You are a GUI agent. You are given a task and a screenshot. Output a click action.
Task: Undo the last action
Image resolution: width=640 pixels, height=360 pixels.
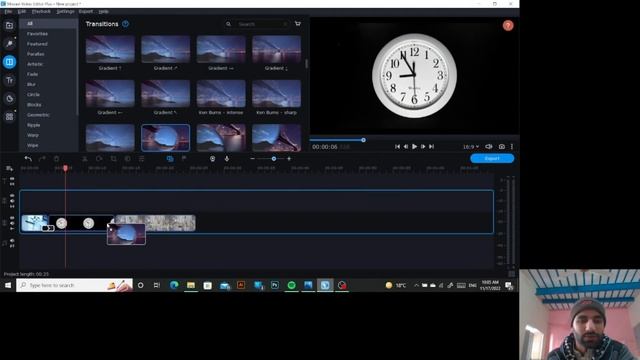point(28,158)
